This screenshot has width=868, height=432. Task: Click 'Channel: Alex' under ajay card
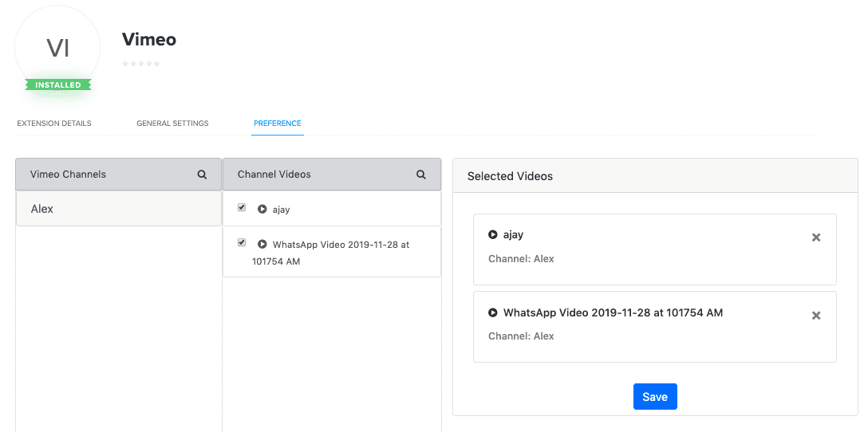[521, 259]
